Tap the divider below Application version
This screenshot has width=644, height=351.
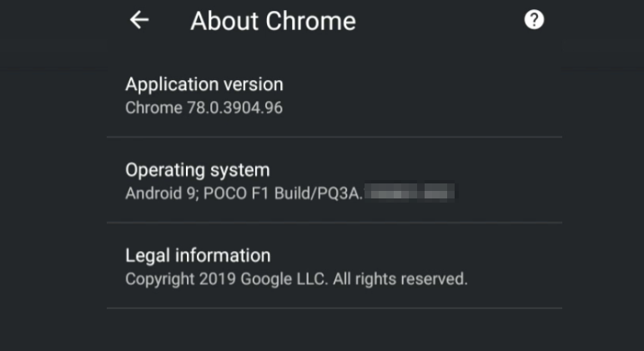[334, 137]
